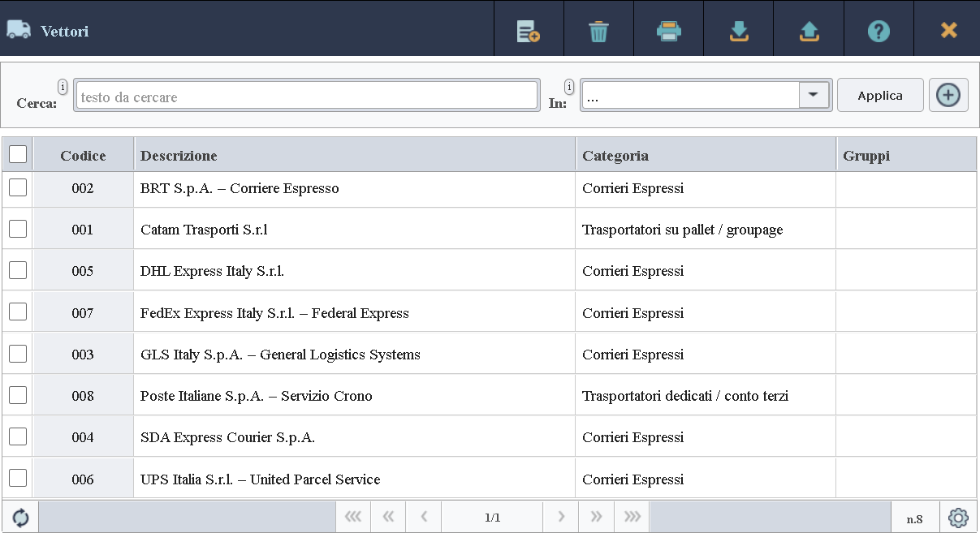The image size is (980, 533).
Task: Click the download export icon
Action: coord(738,31)
